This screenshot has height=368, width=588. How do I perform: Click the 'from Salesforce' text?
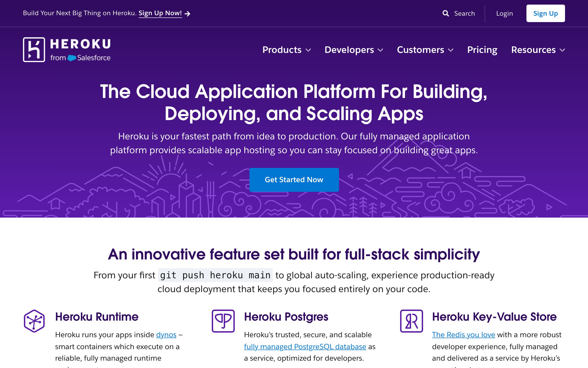point(80,58)
